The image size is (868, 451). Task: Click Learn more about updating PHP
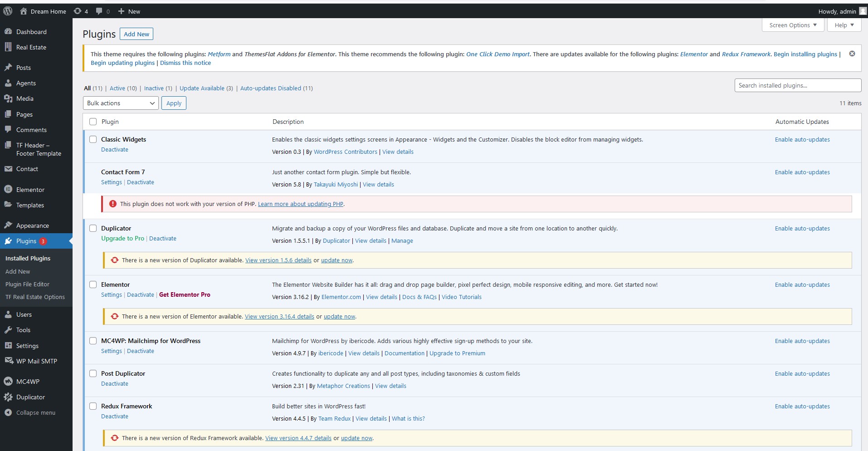[x=301, y=204]
